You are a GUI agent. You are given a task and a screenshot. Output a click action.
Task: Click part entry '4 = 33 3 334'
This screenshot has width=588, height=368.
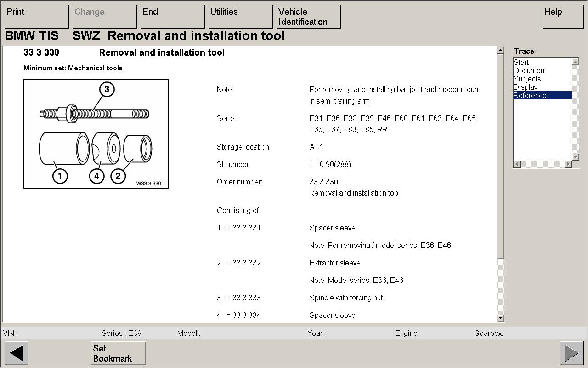[239, 316]
